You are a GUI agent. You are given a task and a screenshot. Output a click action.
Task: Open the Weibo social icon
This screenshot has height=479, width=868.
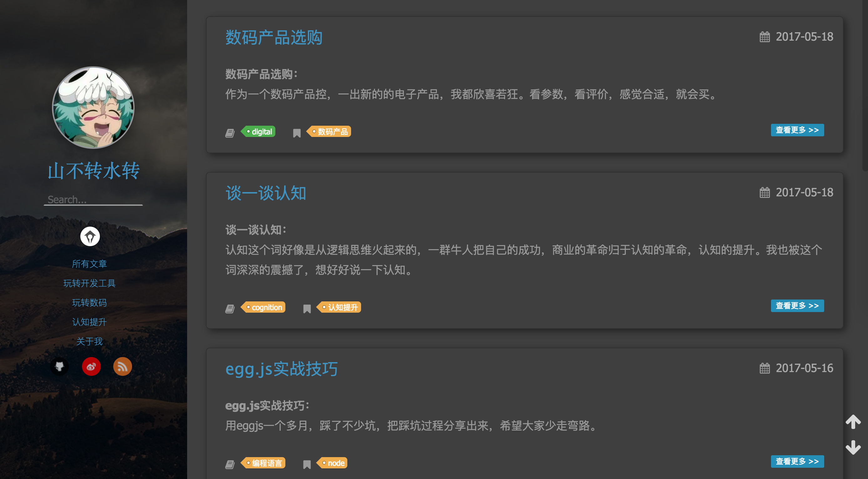tap(91, 366)
